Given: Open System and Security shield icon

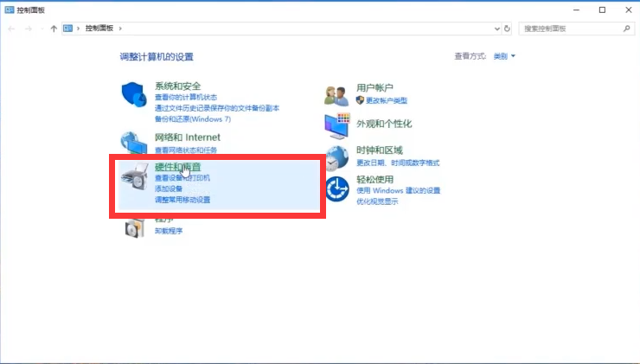Looking at the screenshot, I should (x=134, y=94).
